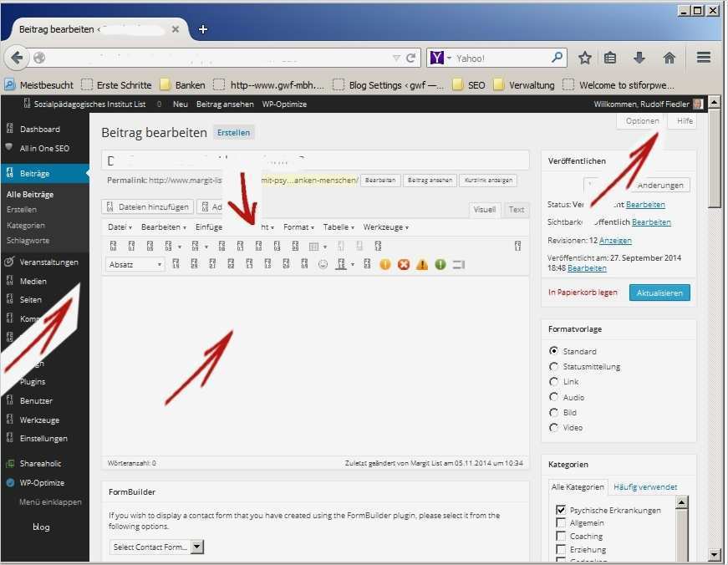The height and width of the screenshot is (565, 728).
Task: Click the green exclamation toolbar icon
Action: point(439,264)
